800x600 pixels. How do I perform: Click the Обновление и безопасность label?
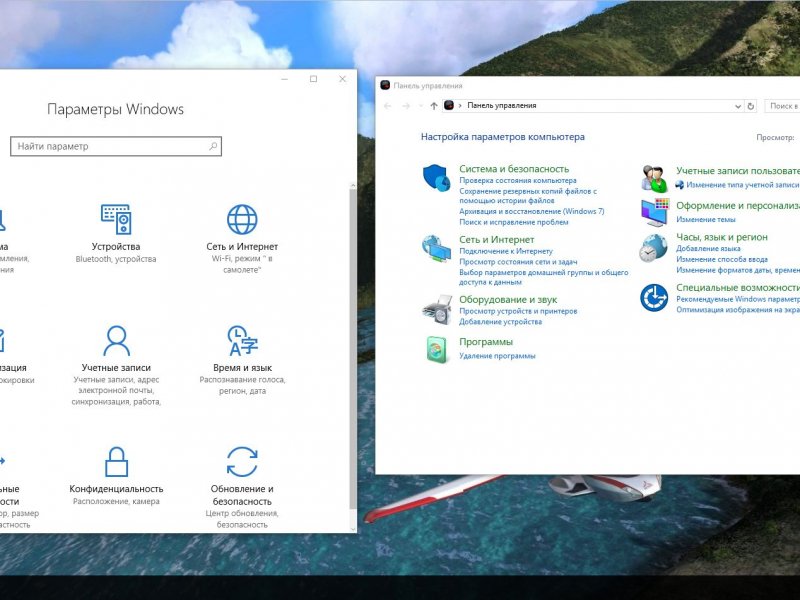point(242,495)
